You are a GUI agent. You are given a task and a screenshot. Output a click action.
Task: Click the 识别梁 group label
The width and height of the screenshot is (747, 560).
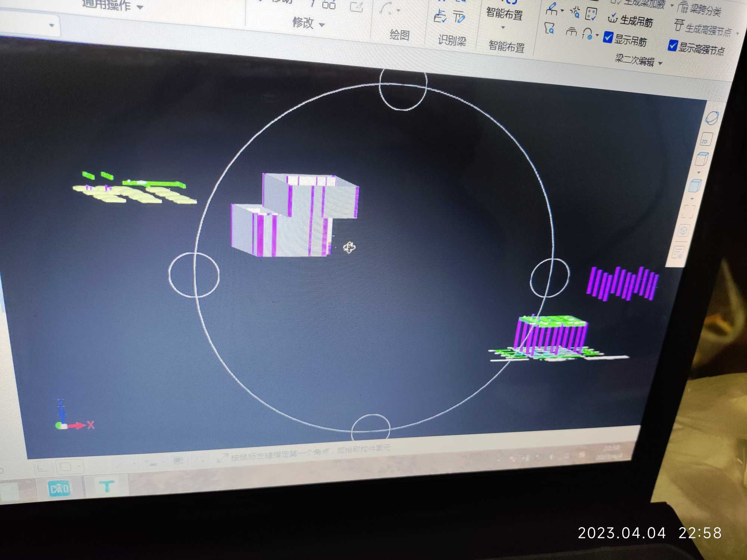(x=452, y=40)
